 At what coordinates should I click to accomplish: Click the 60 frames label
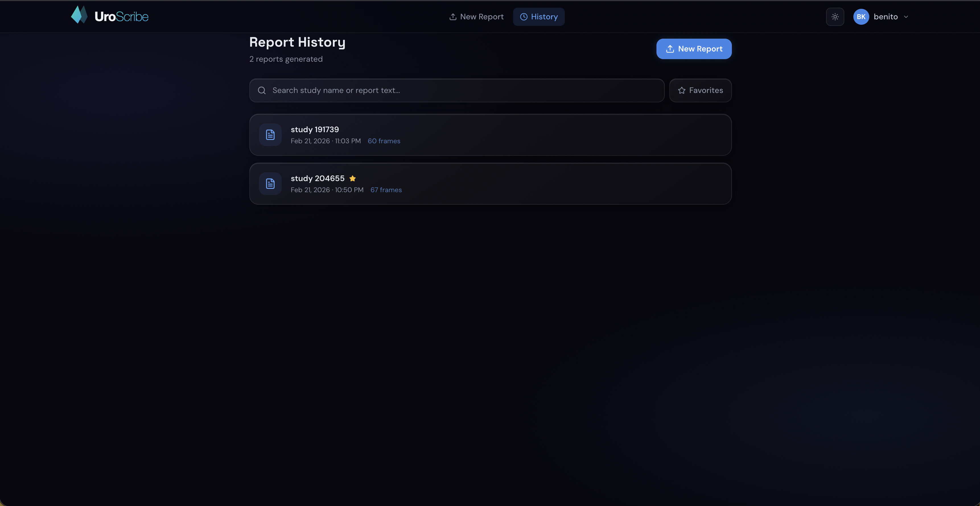point(384,141)
